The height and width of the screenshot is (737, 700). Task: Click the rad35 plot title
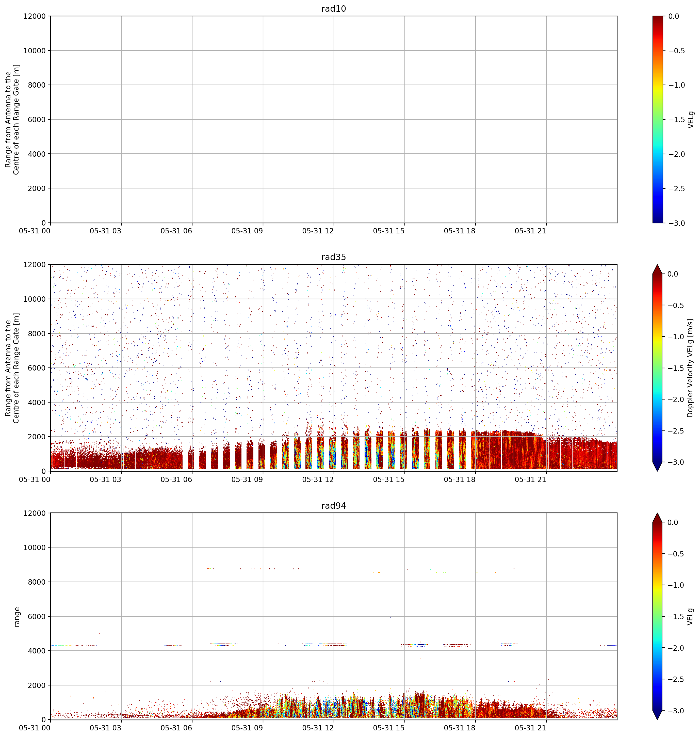[334, 257]
